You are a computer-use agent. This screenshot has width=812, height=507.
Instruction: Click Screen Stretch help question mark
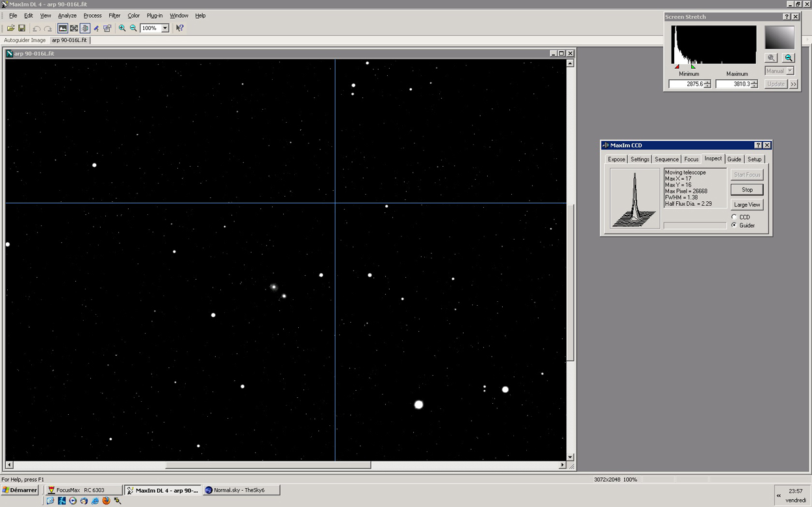(787, 17)
